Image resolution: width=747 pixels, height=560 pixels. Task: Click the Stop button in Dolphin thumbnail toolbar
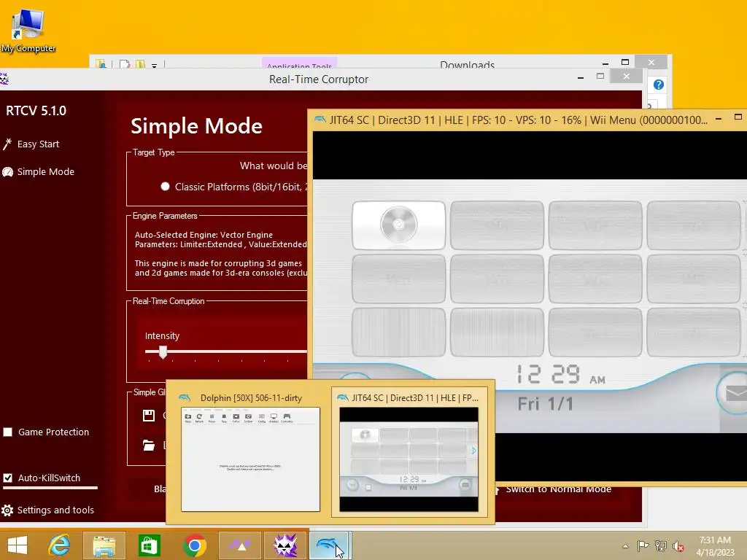[224, 417]
